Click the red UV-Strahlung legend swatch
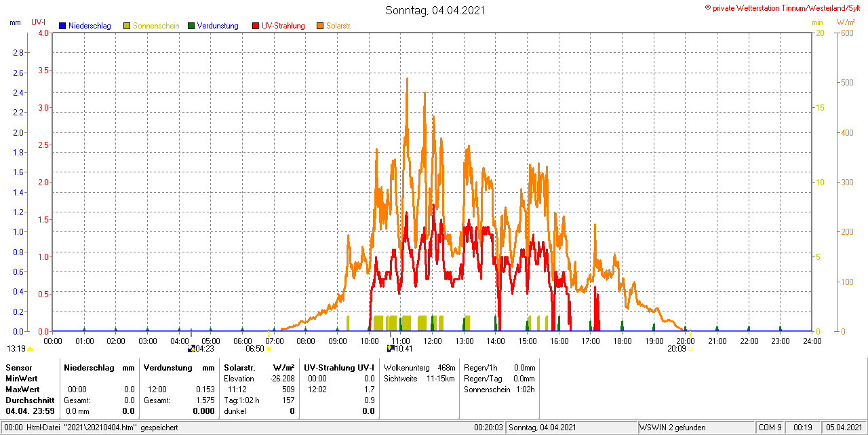This screenshot has height=435, width=868. (x=256, y=26)
